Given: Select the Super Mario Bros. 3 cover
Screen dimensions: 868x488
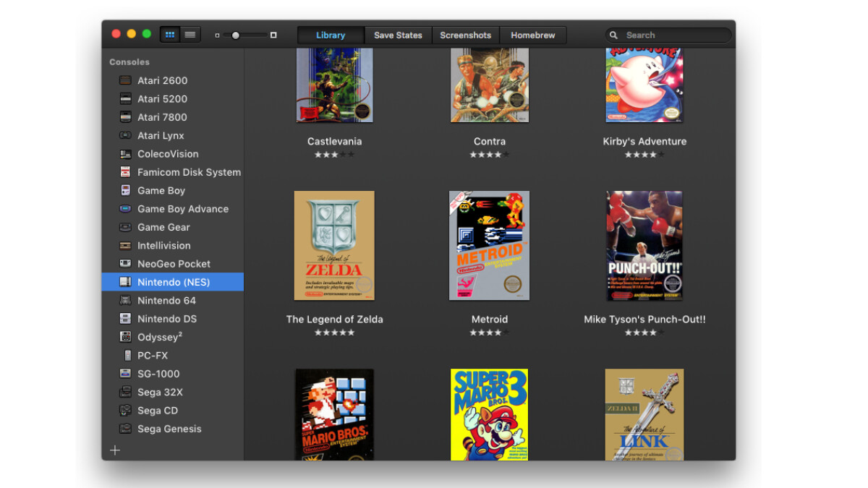Looking at the screenshot, I should pyautogui.click(x=490, y=415).
